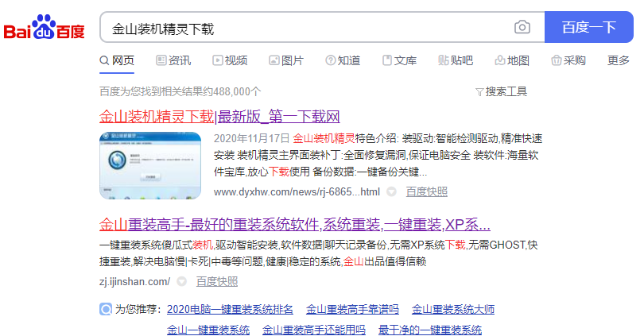Select the 贴吧 forum tab
644x336 pixels.
[456, 60]
